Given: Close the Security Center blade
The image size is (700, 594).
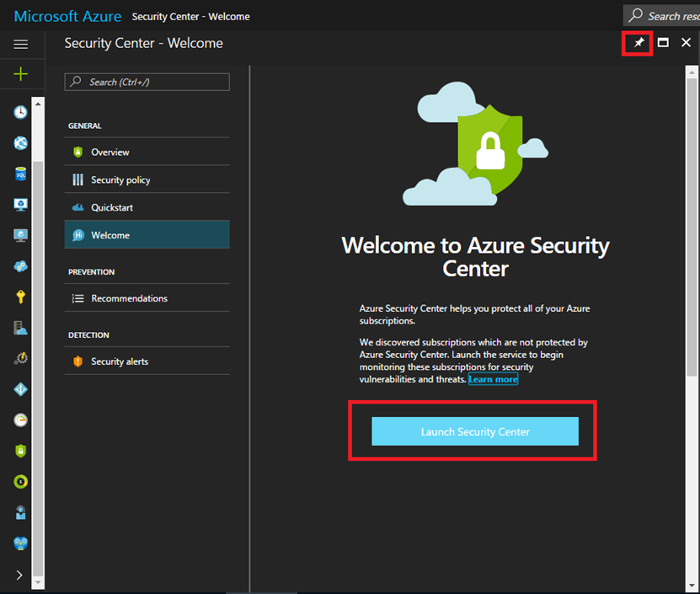Looking at the screenshot, I should (x=687, y=43).
